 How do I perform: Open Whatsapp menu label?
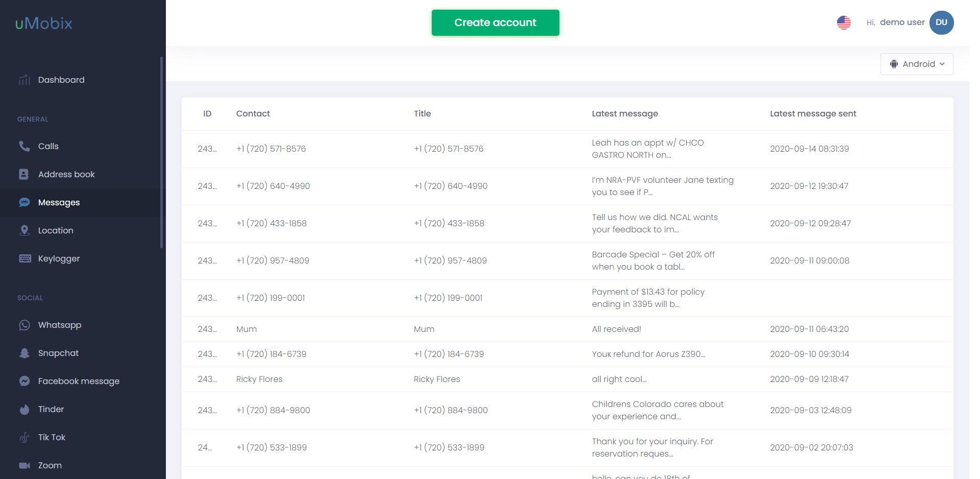60,325
